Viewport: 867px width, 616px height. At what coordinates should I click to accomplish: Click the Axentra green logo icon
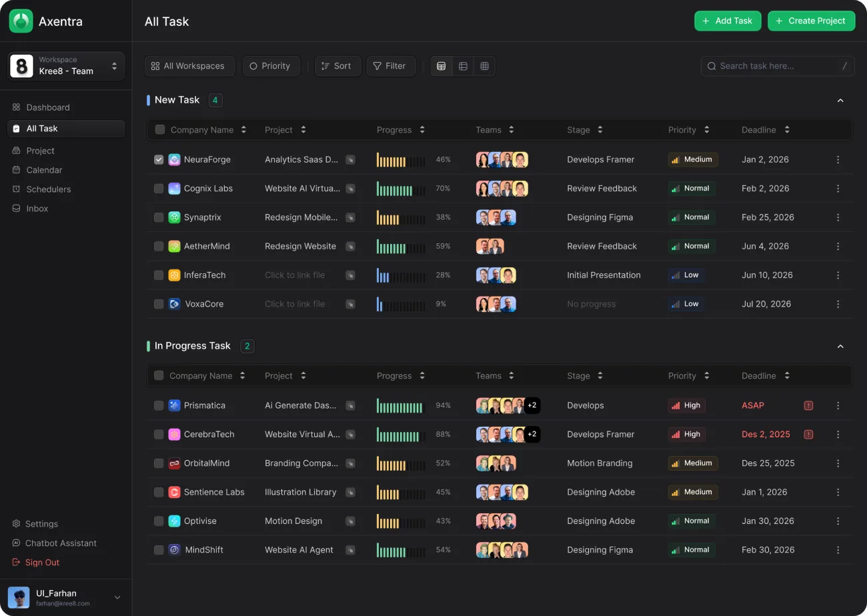click(x=21, y=21)
